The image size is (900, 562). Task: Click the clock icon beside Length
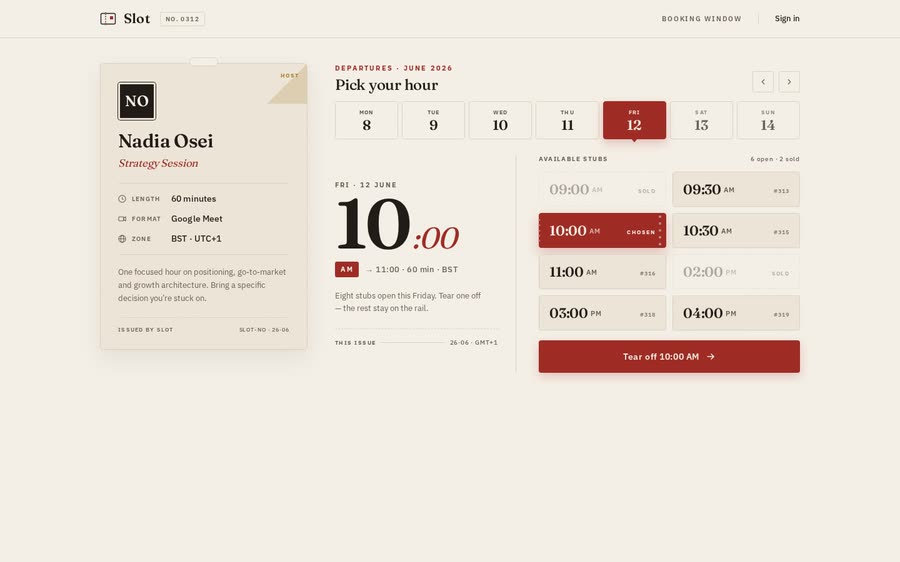coord(122,199)
